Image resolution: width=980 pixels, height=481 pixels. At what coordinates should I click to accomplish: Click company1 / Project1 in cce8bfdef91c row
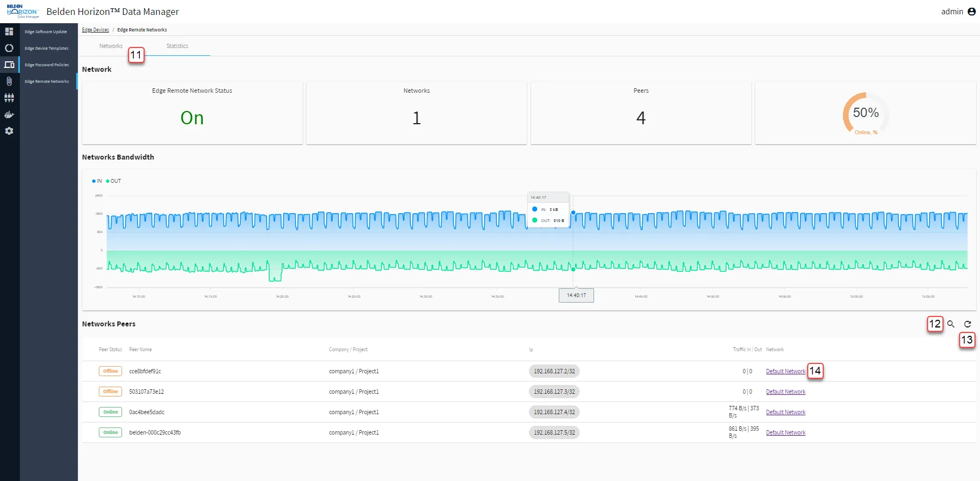coord(354,372)
